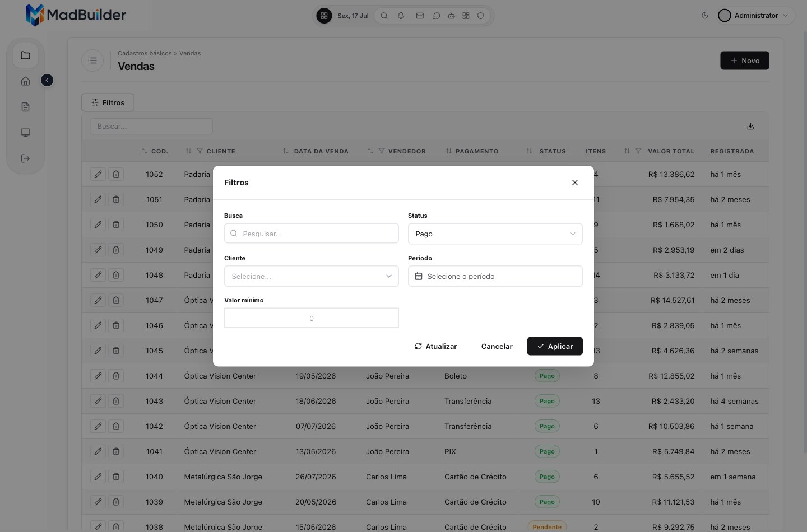Click the MadBuilder logo
807x532 pixels.
click(76, 15)
